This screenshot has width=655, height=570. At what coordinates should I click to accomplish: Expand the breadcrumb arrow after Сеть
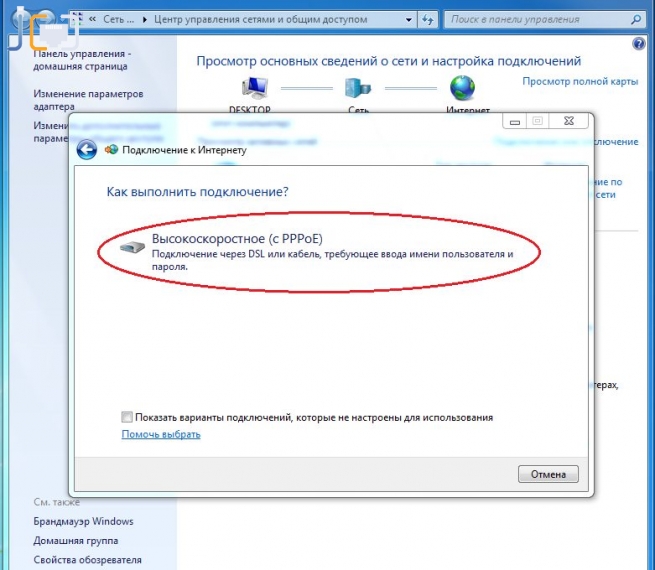[x=145, y=20]
